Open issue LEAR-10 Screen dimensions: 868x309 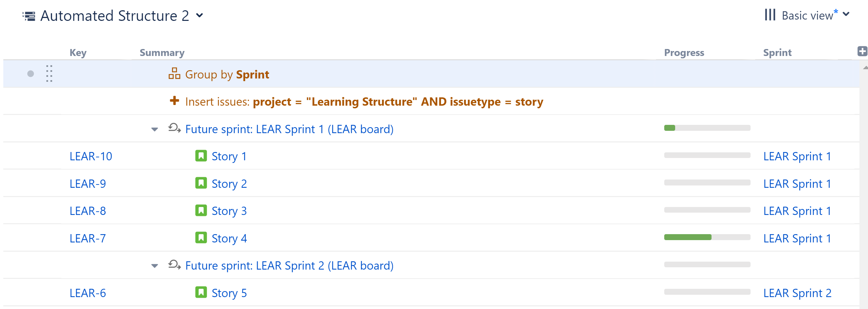point(91,156)
